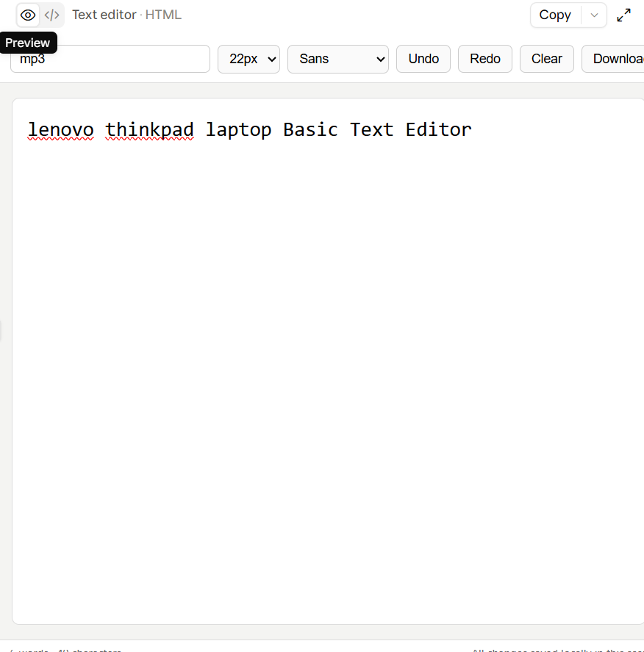Click on the word laptop
This screenshot has width=644, height=652.
point(239,129)
